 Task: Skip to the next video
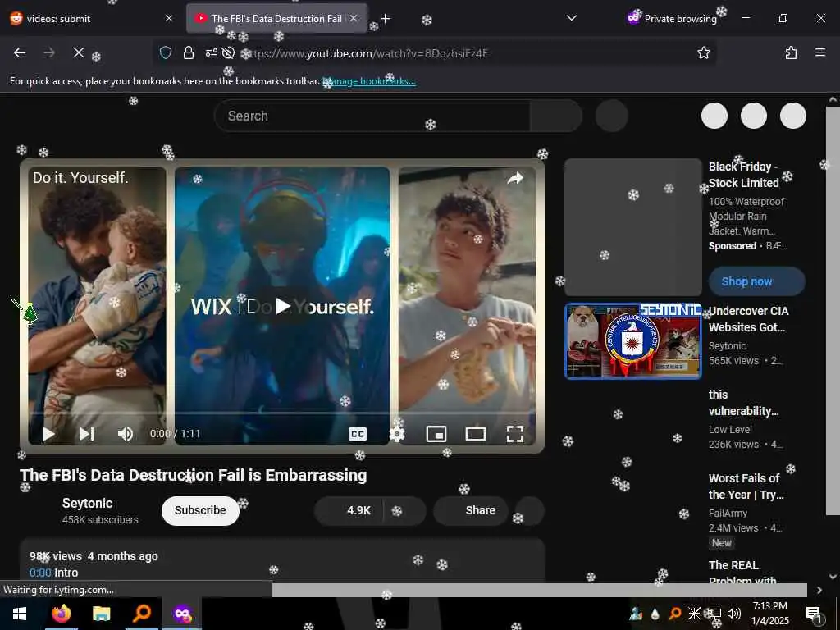pos(87,433)
